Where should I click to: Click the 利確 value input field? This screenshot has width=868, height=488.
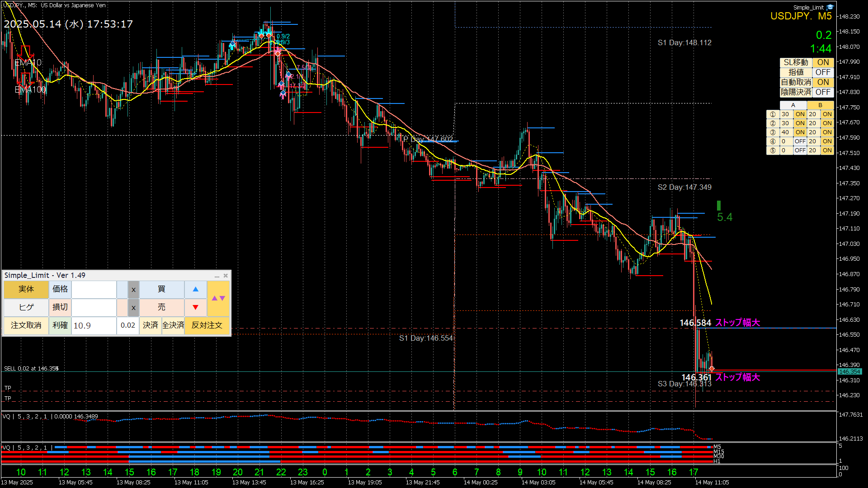tap(94, 325)
